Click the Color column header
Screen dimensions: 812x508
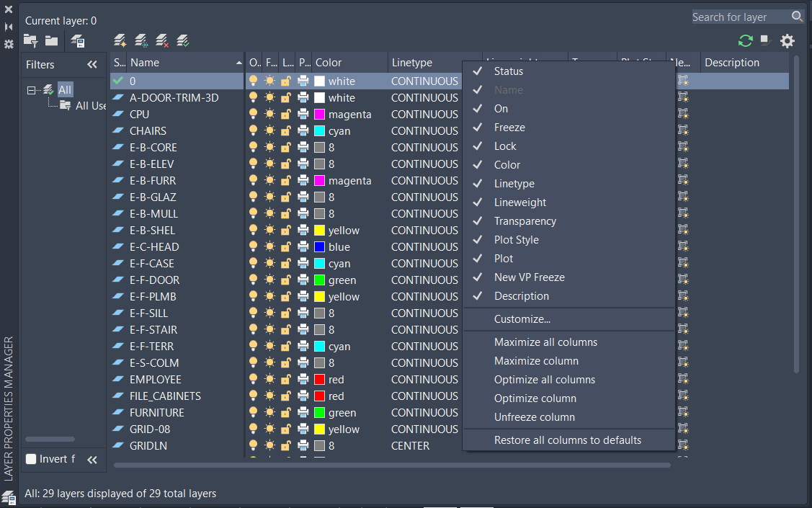tap(349, 62)
